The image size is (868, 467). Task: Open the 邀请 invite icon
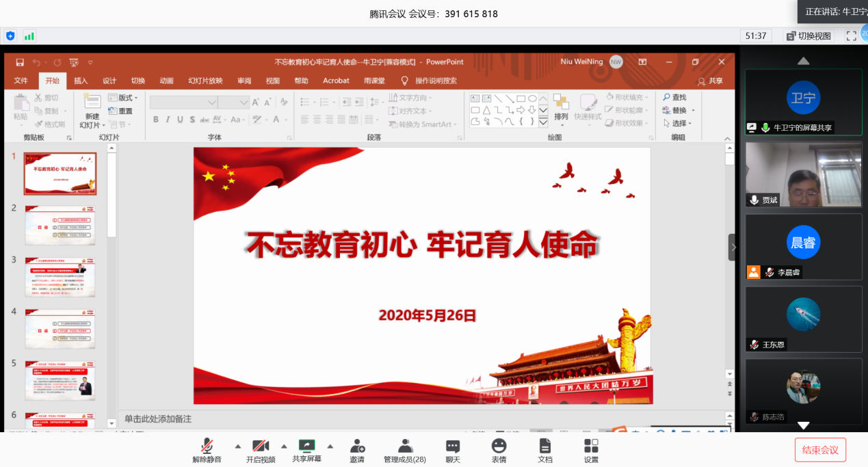(357, 446)
